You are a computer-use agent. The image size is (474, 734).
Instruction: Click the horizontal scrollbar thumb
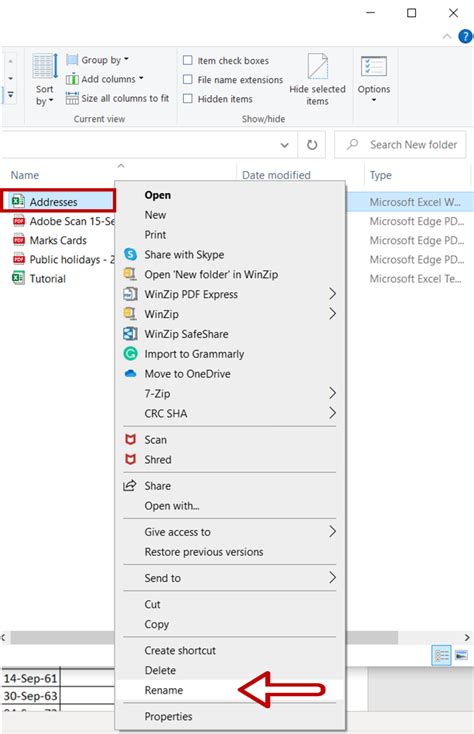204,638
